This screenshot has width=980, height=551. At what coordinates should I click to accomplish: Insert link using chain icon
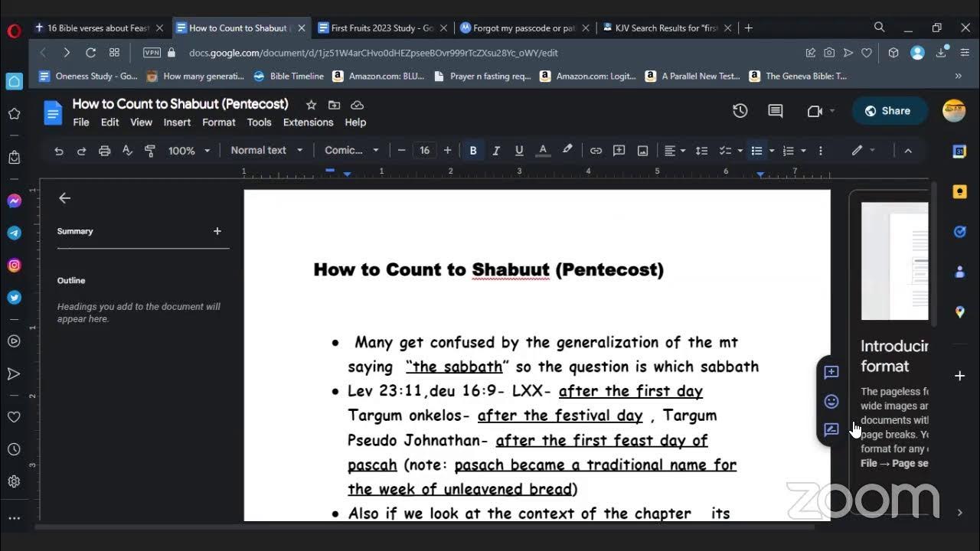[x=596, y=151]
